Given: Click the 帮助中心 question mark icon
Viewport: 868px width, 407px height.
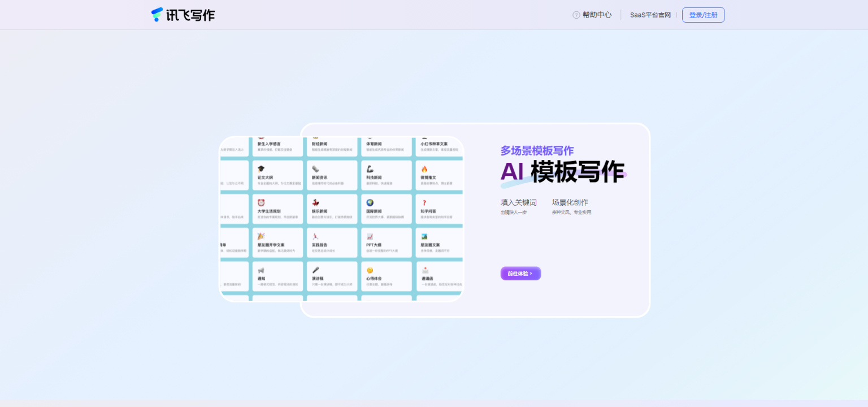Looking at the screenshot, I should [576, 15].
